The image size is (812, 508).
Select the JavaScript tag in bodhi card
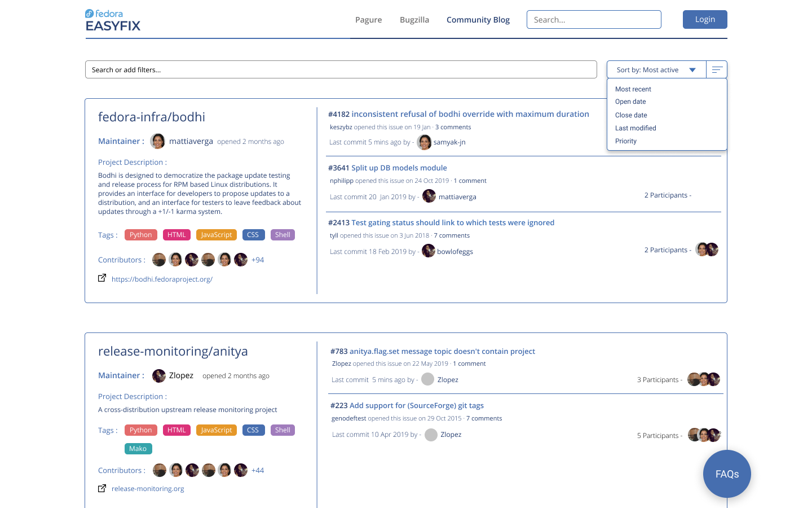coord(217,235)
